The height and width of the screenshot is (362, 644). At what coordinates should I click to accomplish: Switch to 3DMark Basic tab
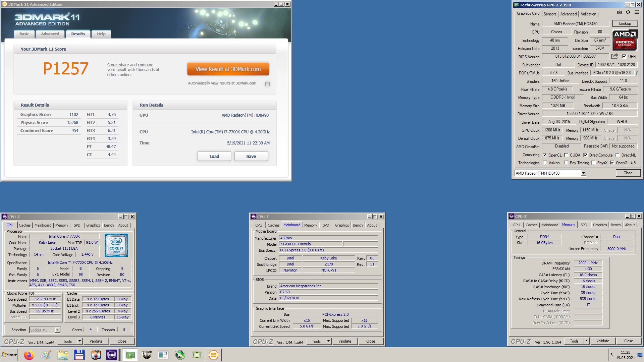pos(24,34)
